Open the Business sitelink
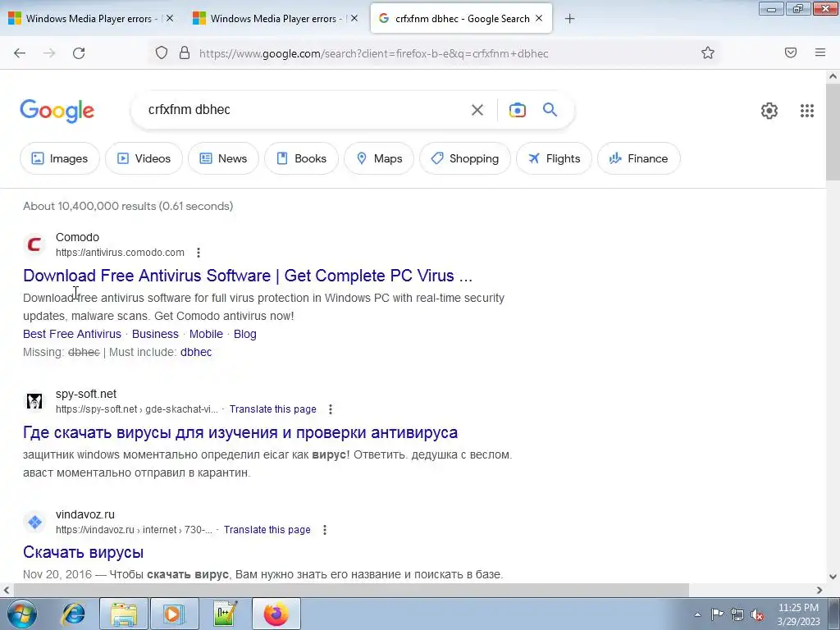 pyautogui.click(x=155, y=334)
